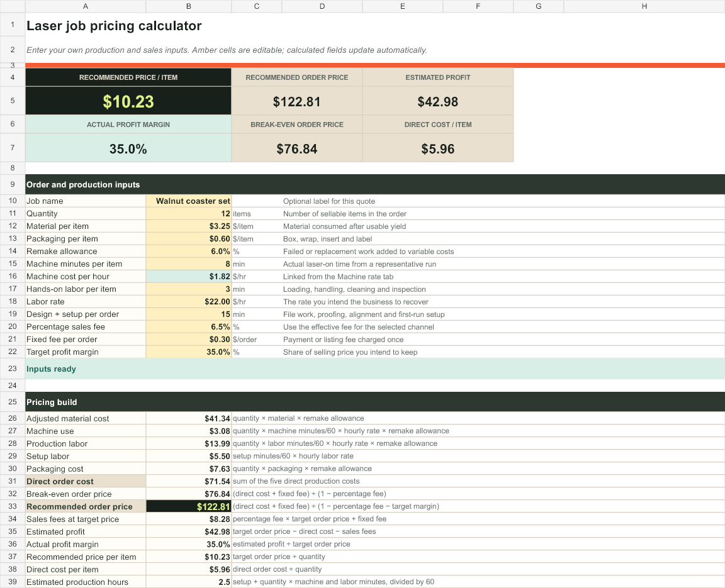Select the row 37 price per item $10.23
Viewport: 725px width, 588px height.
tap(189, 557)
